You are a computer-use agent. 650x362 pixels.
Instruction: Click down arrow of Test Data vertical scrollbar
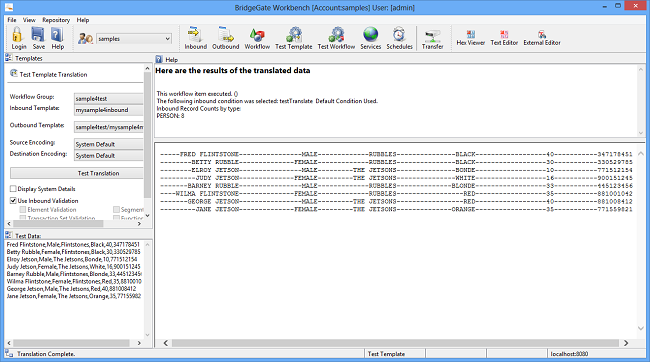(x=148, y=335)
